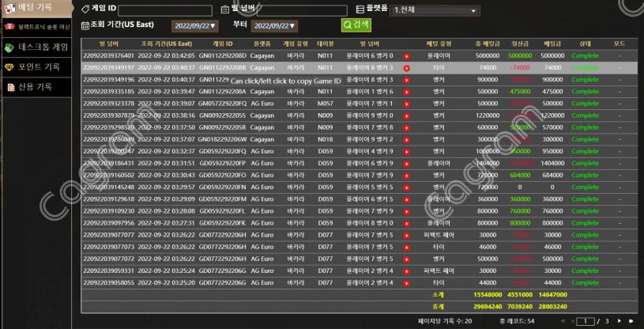
Task: Click replay icon on highlighted second row
Action: tap(406, 69)
